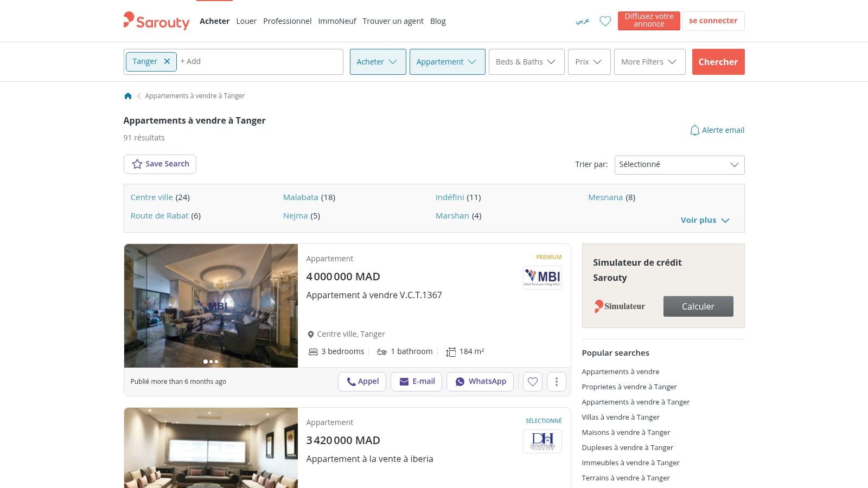Open ImmoNeuf navigation item
The image size is (868, 488).
(337, 21)
